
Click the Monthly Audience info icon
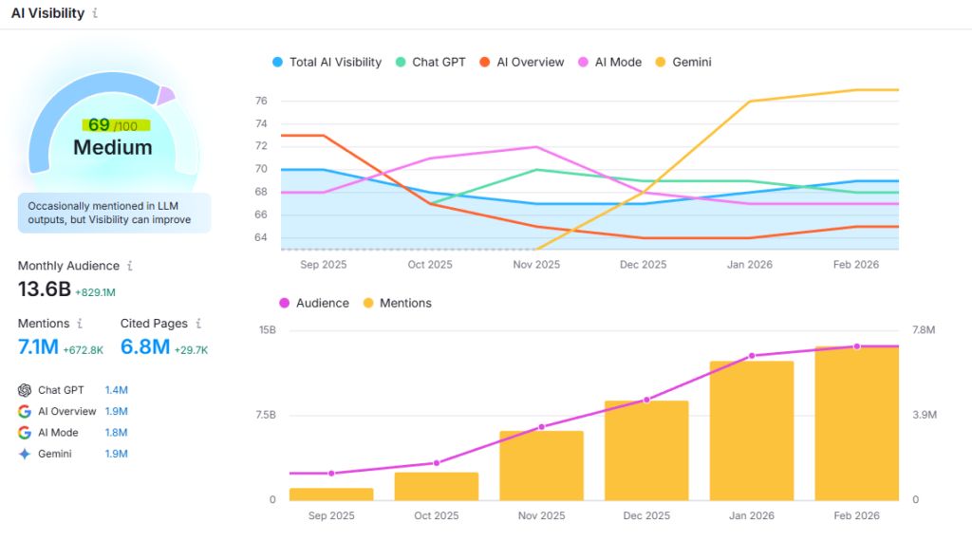[x=130, y=267]
